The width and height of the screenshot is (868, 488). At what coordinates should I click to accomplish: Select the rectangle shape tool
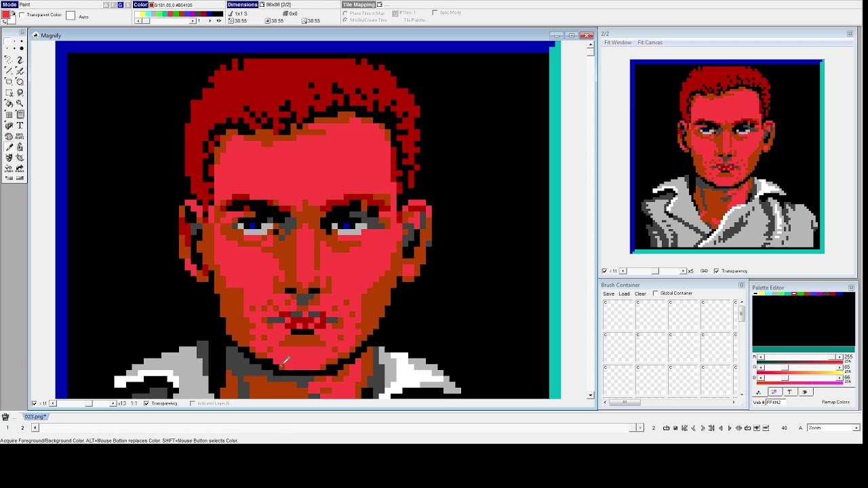[x=9, y=82]
